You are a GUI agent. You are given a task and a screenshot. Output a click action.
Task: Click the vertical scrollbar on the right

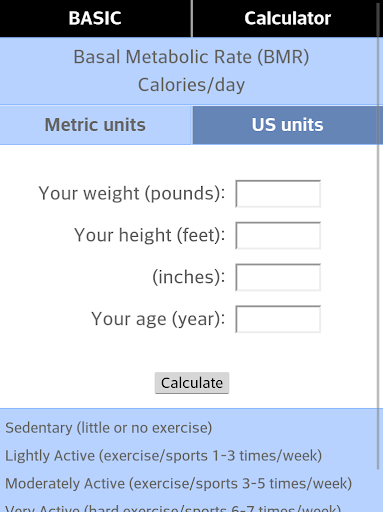pos(379,235)
